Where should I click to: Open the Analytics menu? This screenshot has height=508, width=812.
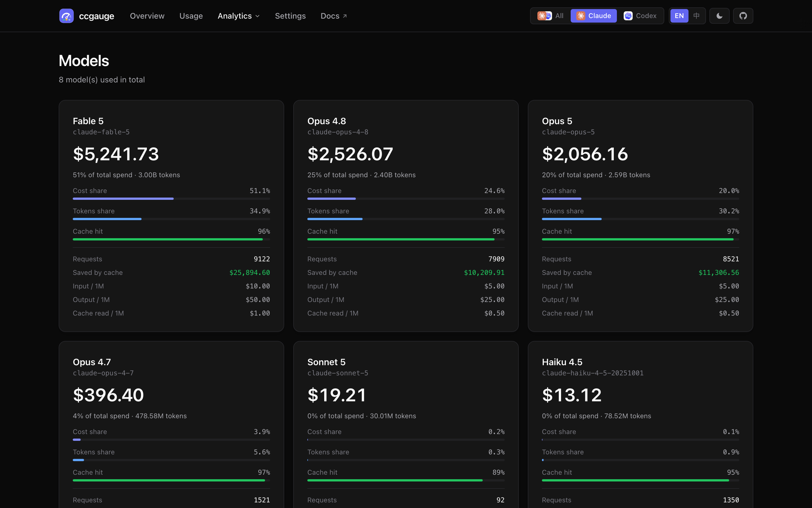[x=239, y=16]
